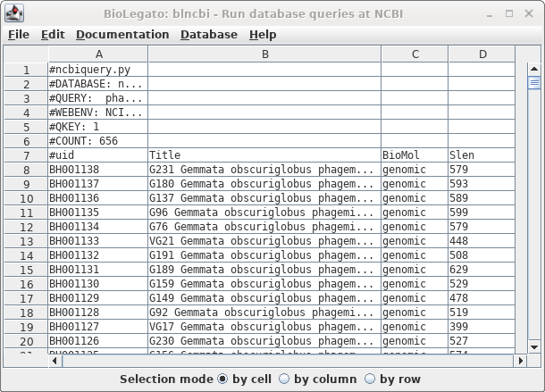Viewport: 545px width, 392px height.
Task: Open the Documentation menu
Action: pos(122,34)
